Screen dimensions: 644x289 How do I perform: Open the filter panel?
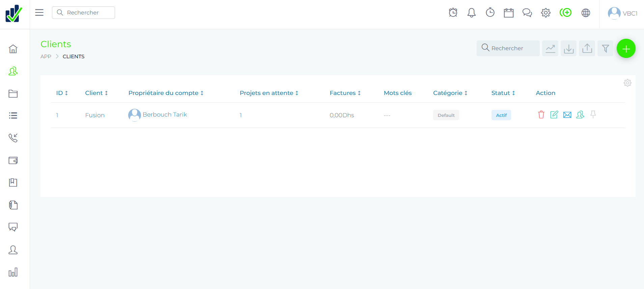click(605, 49)
